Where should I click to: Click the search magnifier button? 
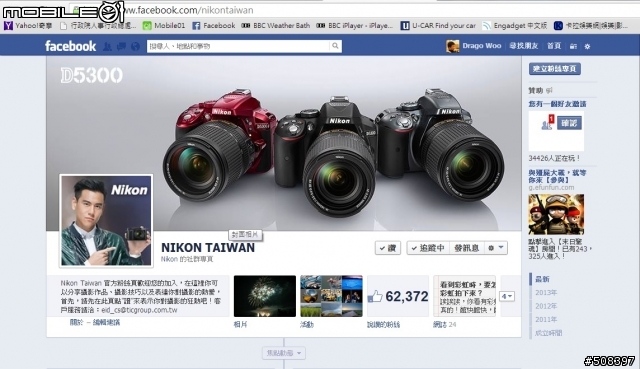click(x=335, y=46)
